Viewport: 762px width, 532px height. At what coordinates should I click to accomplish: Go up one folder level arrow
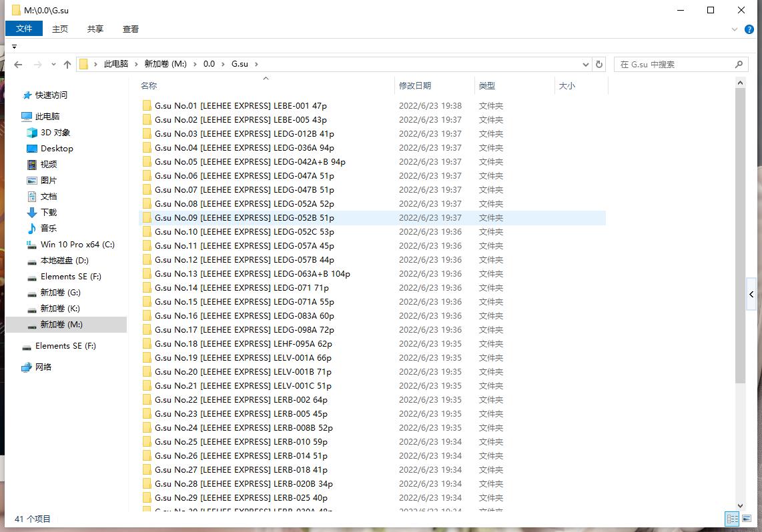point(67,65)
